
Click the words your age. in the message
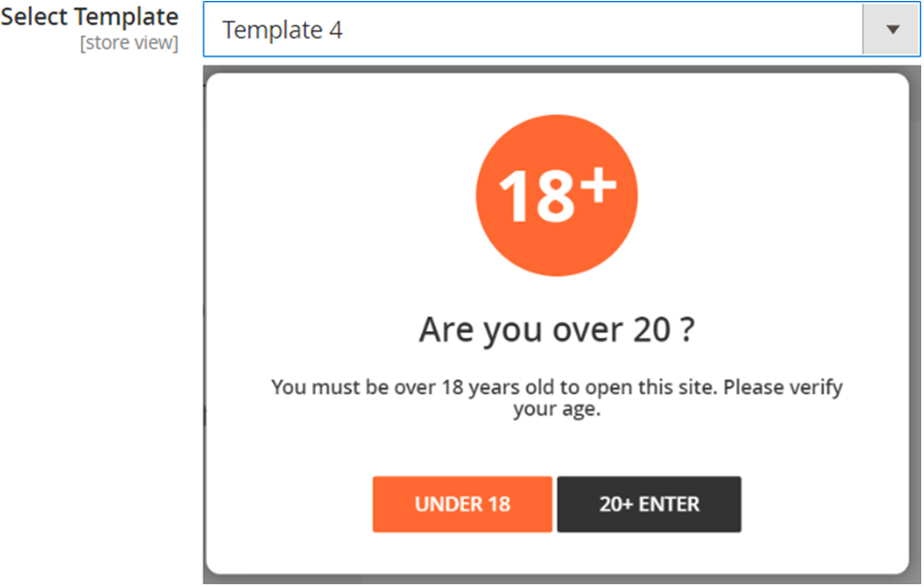556,409
